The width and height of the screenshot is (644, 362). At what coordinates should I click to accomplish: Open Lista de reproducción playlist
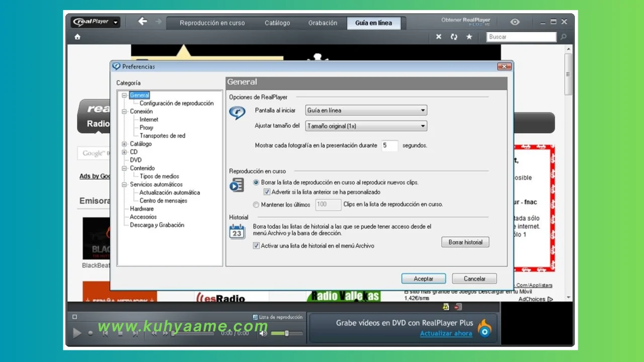pos(278,317)
